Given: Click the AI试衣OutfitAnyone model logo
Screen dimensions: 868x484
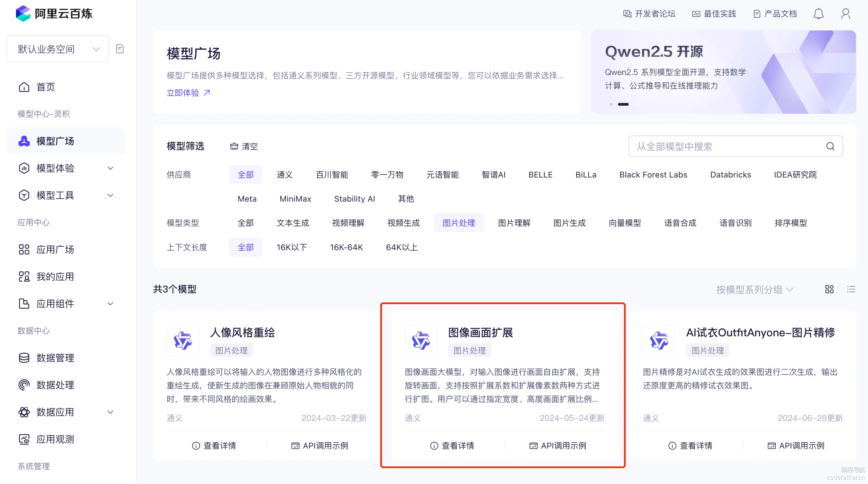Looking at the screenshot, I should coord(659,340).
